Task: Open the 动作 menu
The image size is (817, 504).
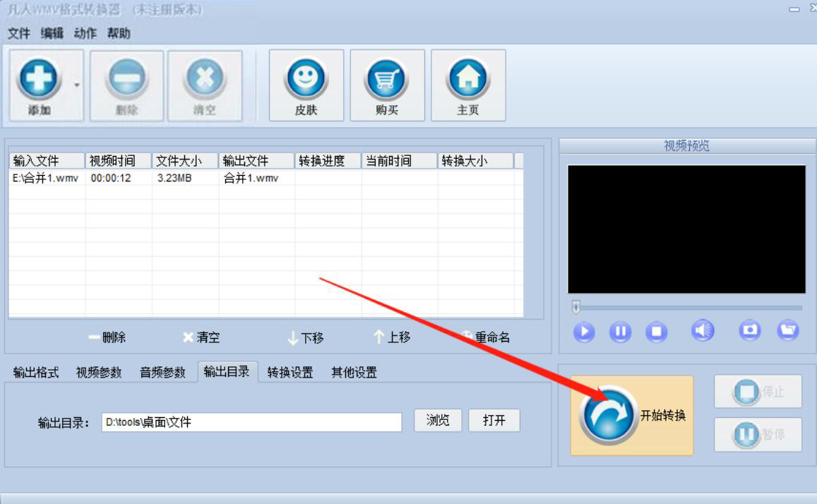Action: click(x=85, y=33)
